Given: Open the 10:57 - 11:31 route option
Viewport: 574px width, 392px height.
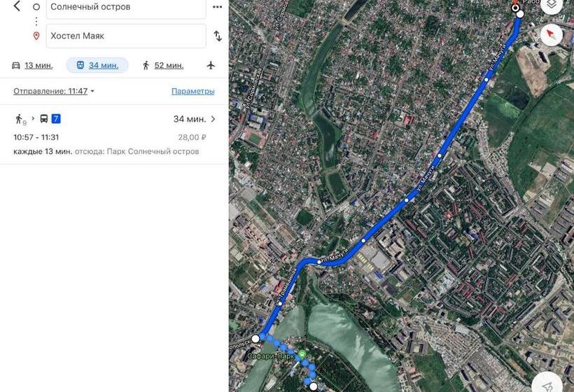Looking at the screenshot, I should [114, 134].
